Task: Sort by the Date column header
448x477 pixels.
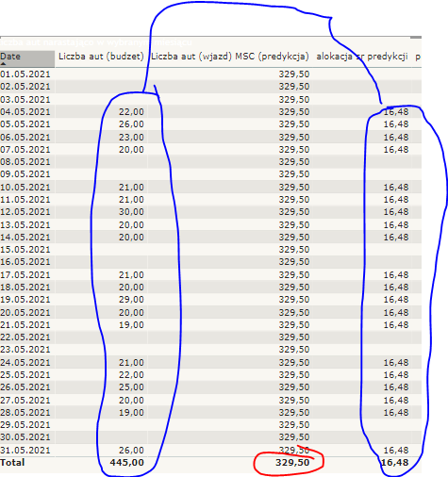Action: click(10, 57)
